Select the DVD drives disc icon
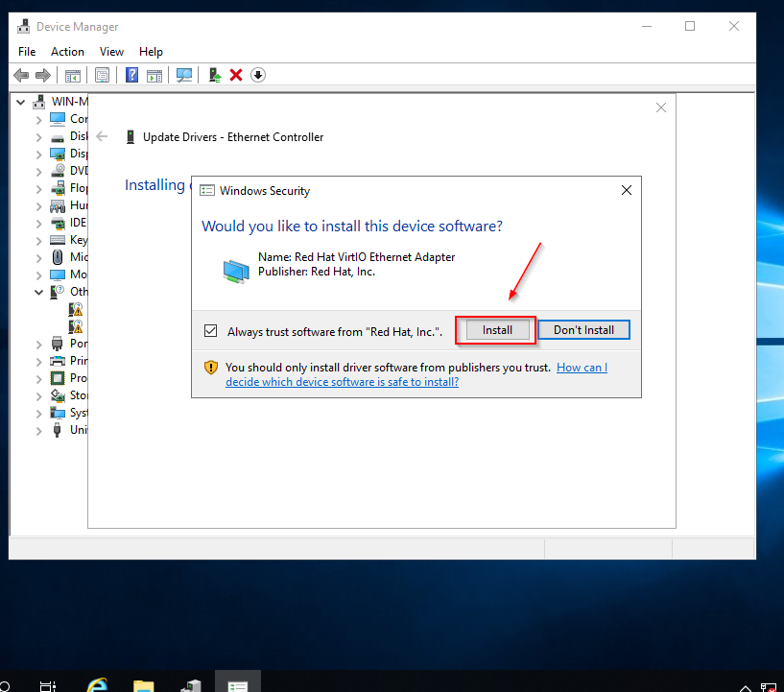784x692 pixels. point(58,171)
